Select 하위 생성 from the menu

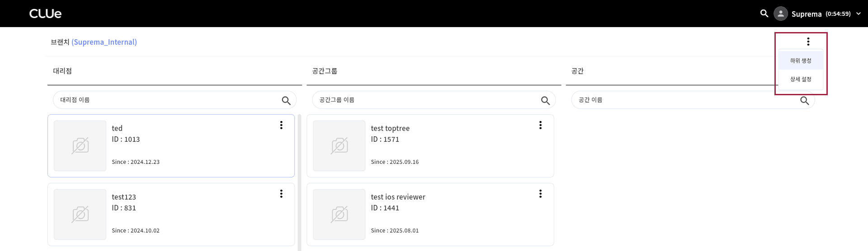tap(801, 60)
